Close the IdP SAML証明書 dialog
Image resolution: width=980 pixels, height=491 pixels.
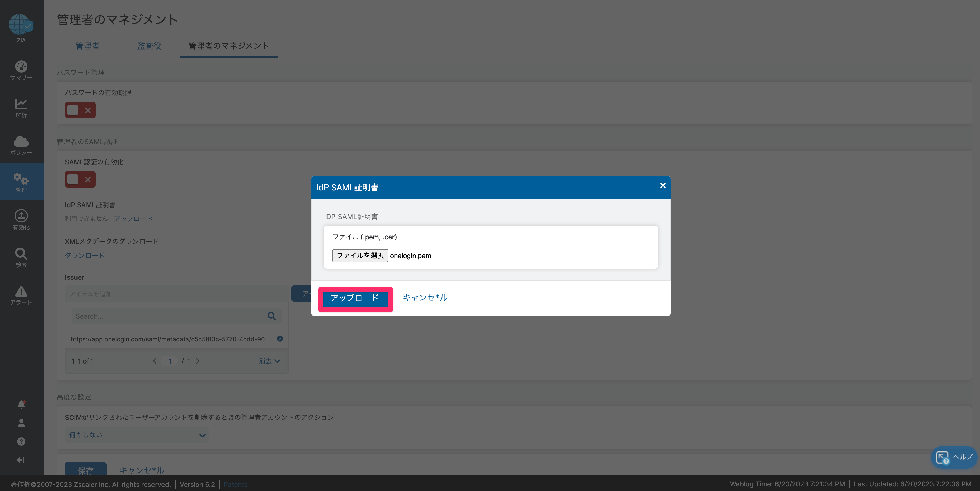click(663, 185)
